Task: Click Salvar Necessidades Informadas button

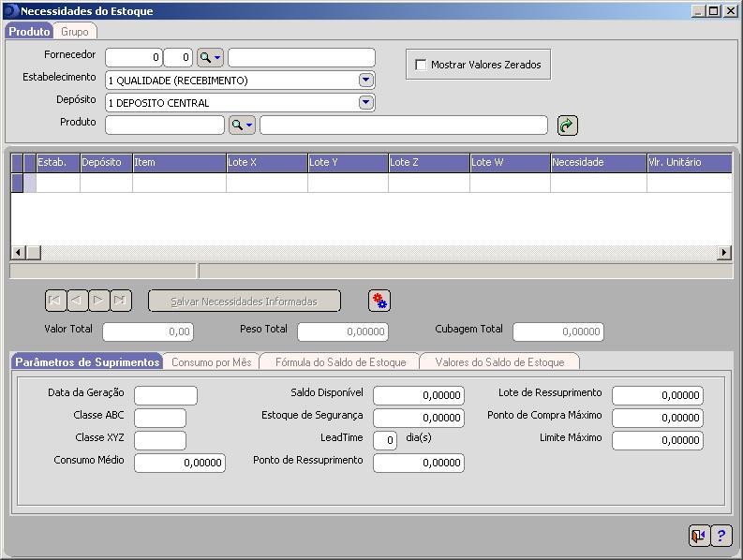Action: pyautogui.click(x=244, y=302)
